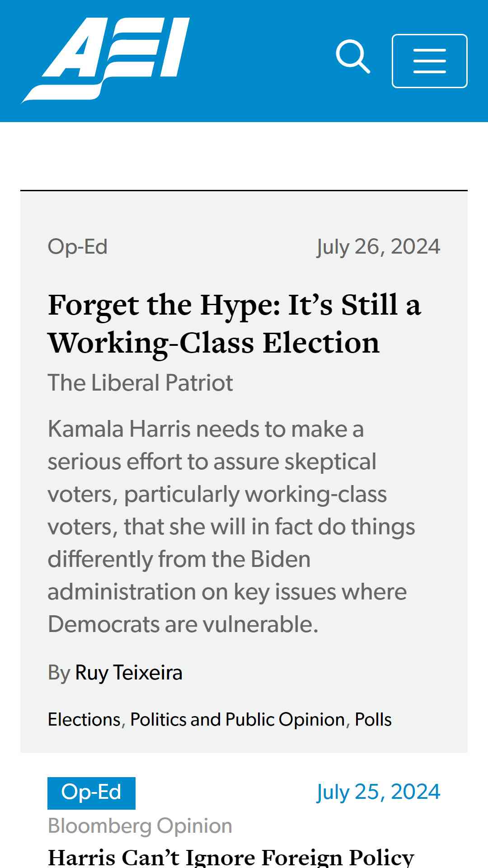Click gray Op-Ed label on first card
The height and width of the screenshot is (868, 488).
(x=78, y=247)
